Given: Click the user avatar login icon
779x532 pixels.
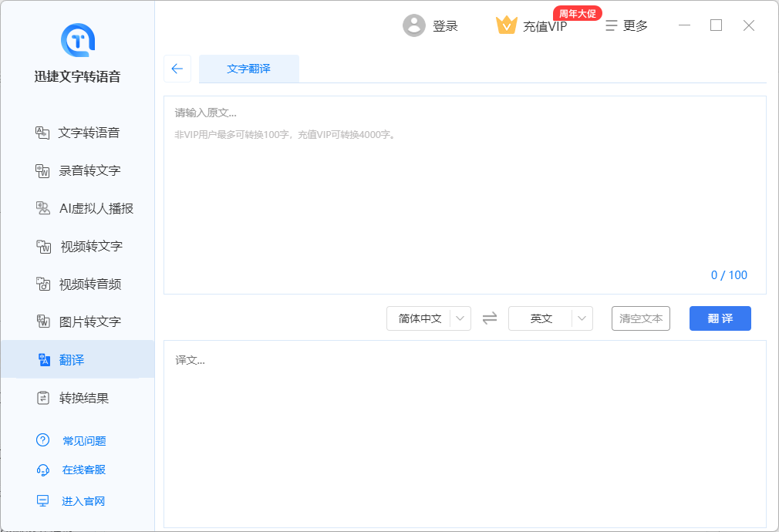Looking at the screenshot, I should click(414, 25).
